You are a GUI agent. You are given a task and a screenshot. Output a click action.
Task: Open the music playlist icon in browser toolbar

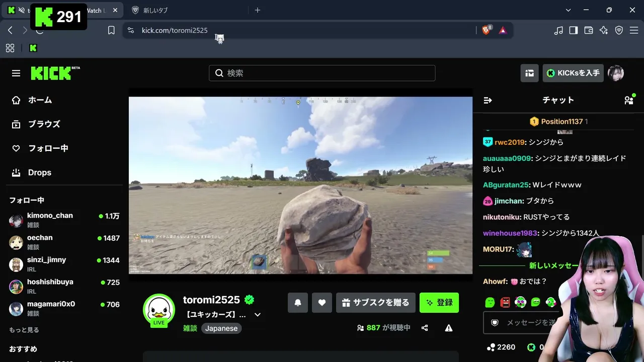(x=558, y=30)
